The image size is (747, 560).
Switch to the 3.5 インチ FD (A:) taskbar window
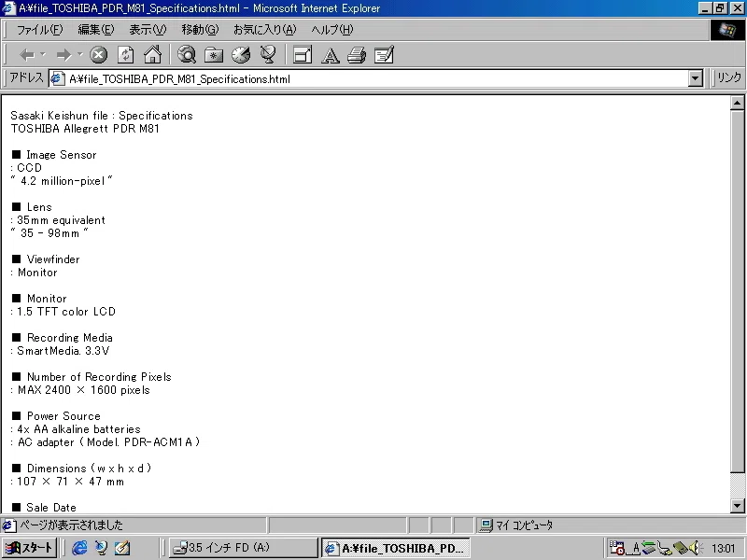tap(243, 548)
